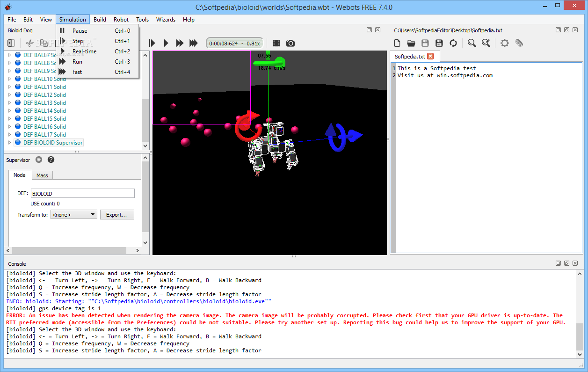The image size is (588, 372).
Task: Close the Bioloid Dog scene panel
Action: tap(377, 29)
